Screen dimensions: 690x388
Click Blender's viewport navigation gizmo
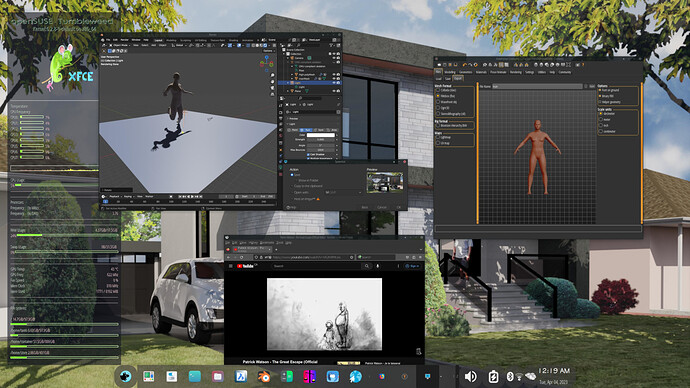266,62
